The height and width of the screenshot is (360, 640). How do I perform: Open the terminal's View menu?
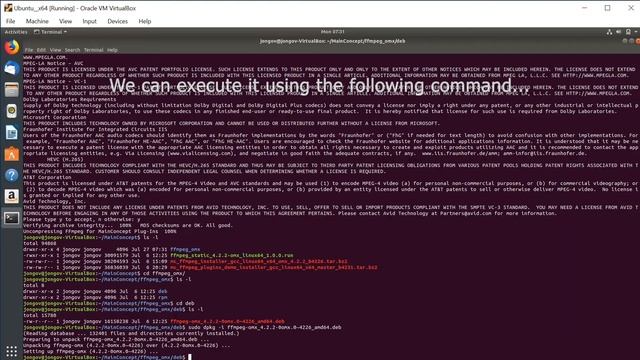pos(55,50)
